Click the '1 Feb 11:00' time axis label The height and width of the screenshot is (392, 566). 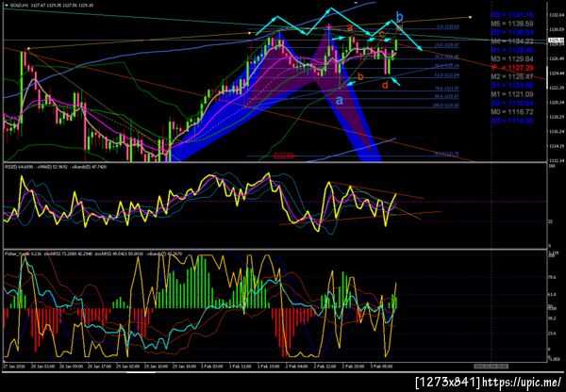pyautogui.click(x=241, y=367)
